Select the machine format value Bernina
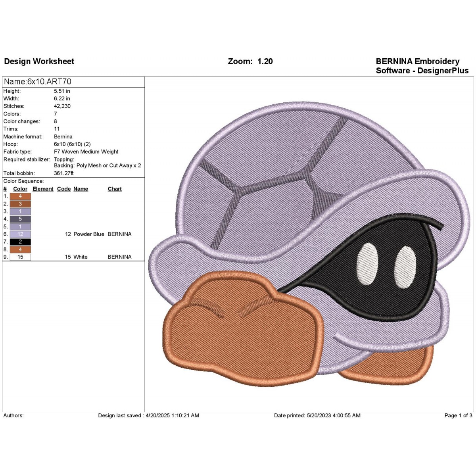The width and height of the screenshot is (476, 476). [x=63, y=136]
